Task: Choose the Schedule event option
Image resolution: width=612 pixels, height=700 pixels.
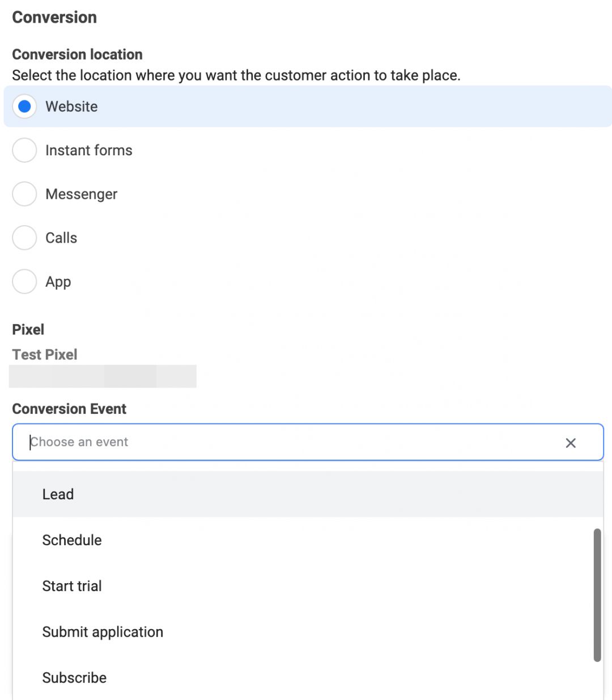Action: 72,540
